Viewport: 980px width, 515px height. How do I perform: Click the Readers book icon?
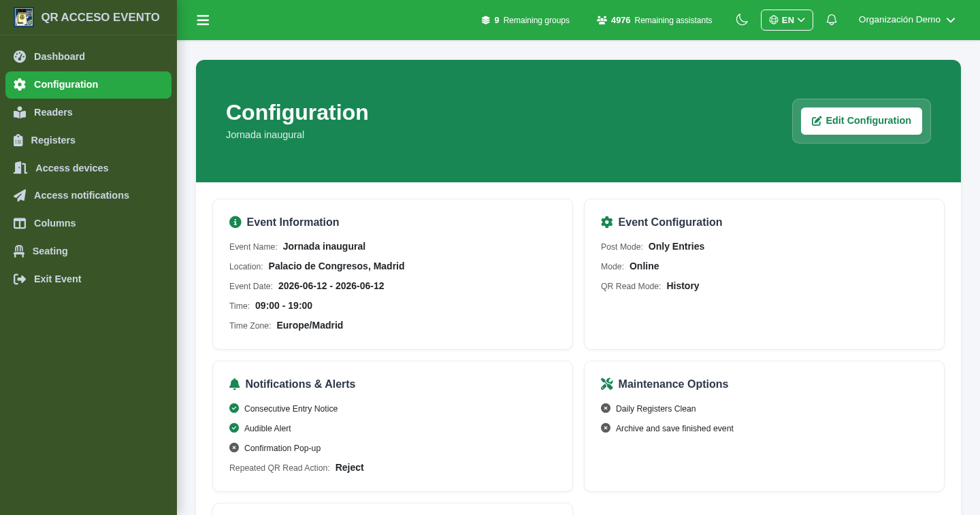(x=20, y=112)
